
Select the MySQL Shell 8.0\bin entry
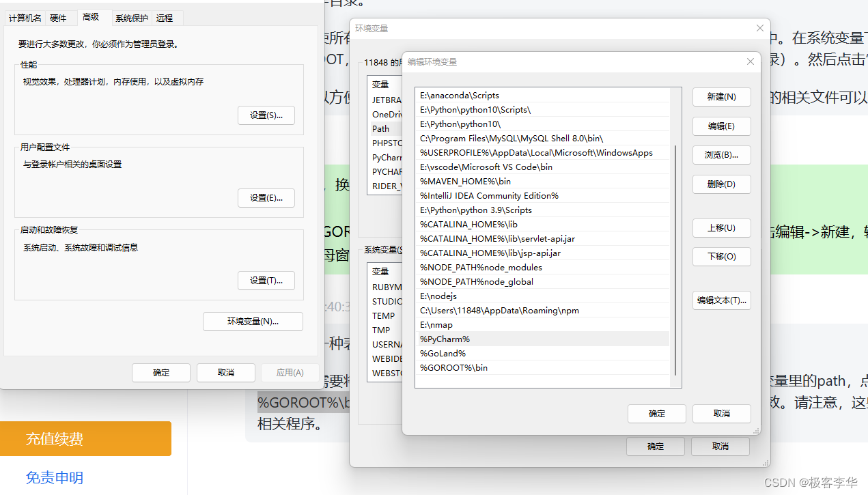542,139
